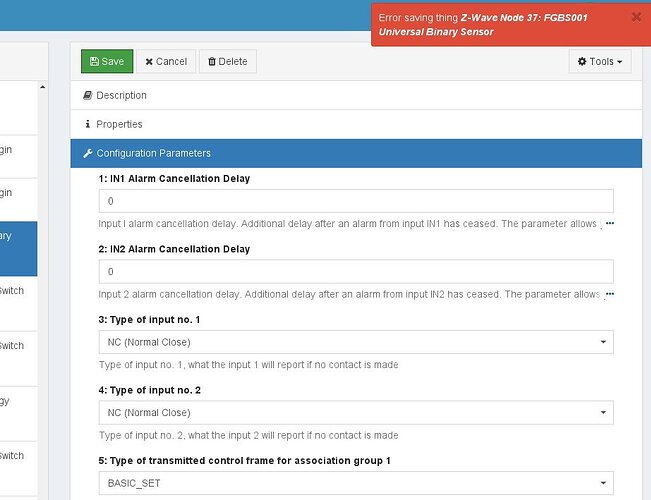Expand the Properties section

119,125
